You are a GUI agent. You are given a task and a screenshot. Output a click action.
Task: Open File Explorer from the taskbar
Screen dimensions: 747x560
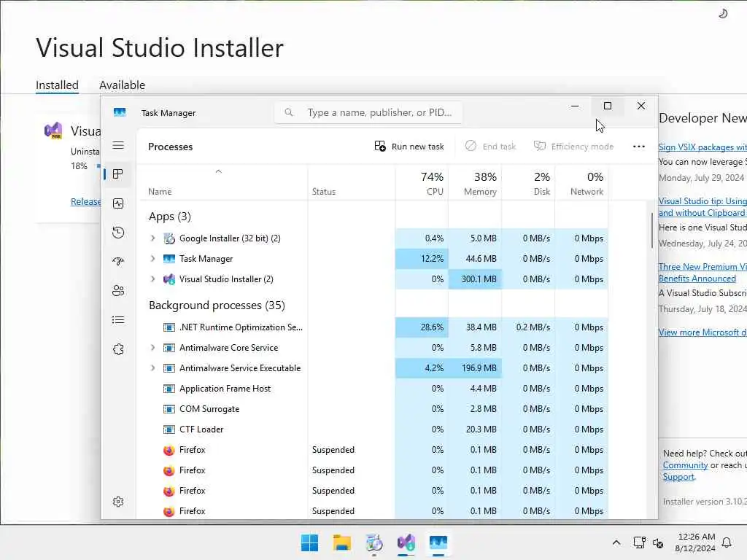342,542
